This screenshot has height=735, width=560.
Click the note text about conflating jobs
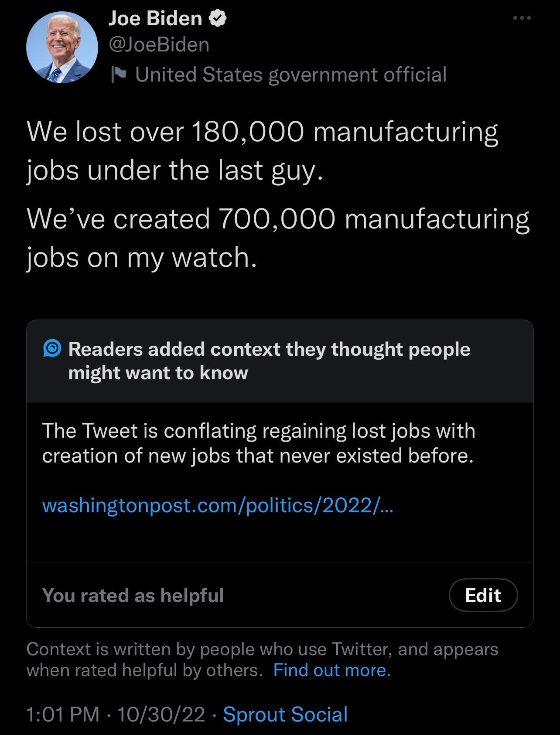[x=259, y=443]
